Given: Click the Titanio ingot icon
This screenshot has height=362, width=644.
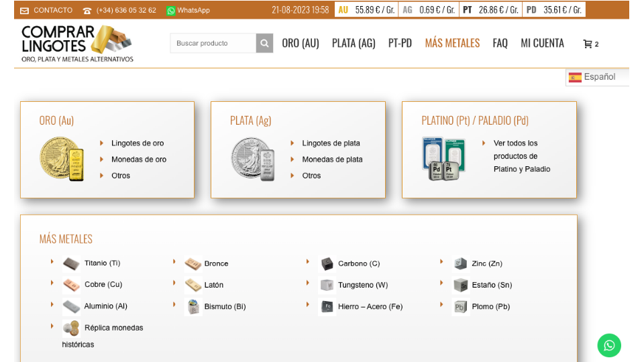Looking at the screenshot, I should point(71,263).
